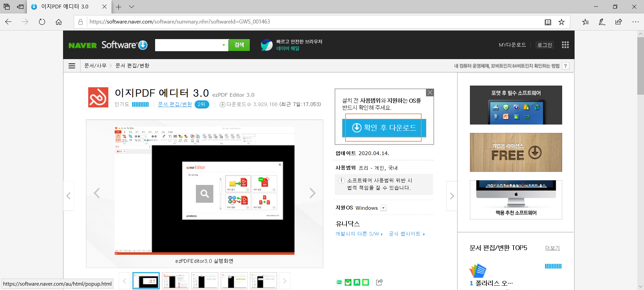This screenshot has width=644, height=290.
Task: Open the 맥용 추천 소프트웨어 banner
Action: coord(516,200)
